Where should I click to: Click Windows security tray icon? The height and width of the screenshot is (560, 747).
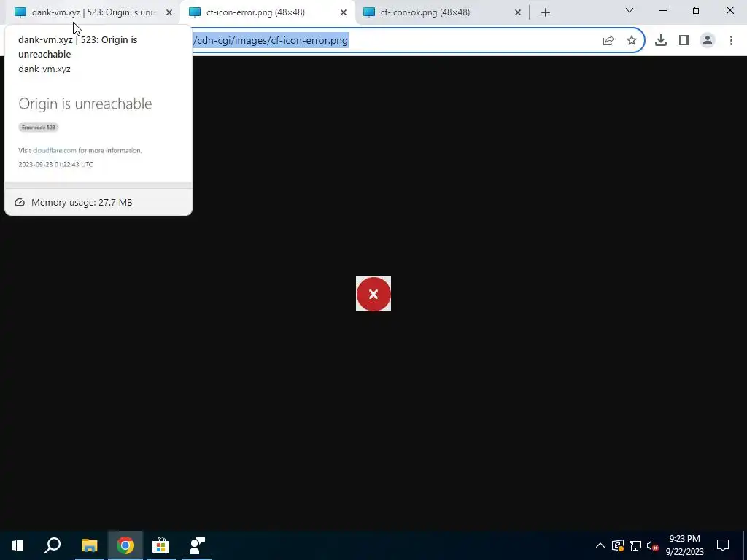pyautogui.click(x=617, y=545)
